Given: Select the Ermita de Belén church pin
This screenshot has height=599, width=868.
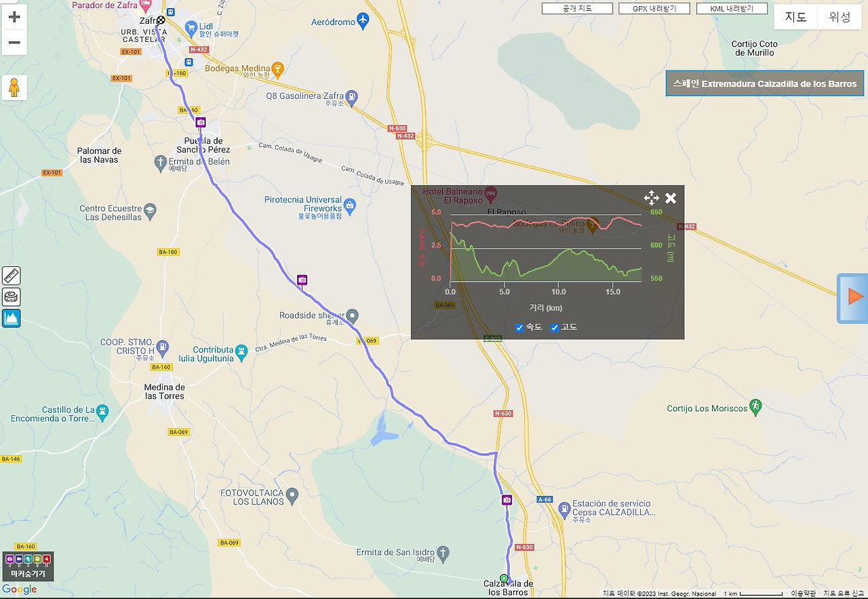Looking at the screenshot, I should [160, 161].
